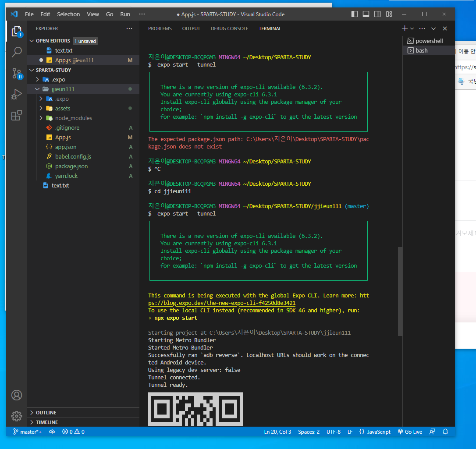
Task: Open App.js in jjieun111 folder tree
Action: point(83,138)
